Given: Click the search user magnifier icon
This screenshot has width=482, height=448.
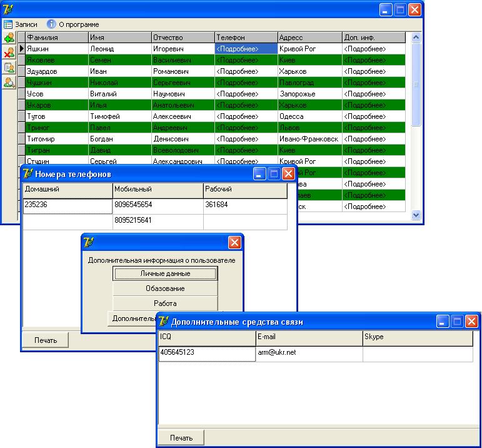Looking at the screenshot, I should (x=9, y=82).
